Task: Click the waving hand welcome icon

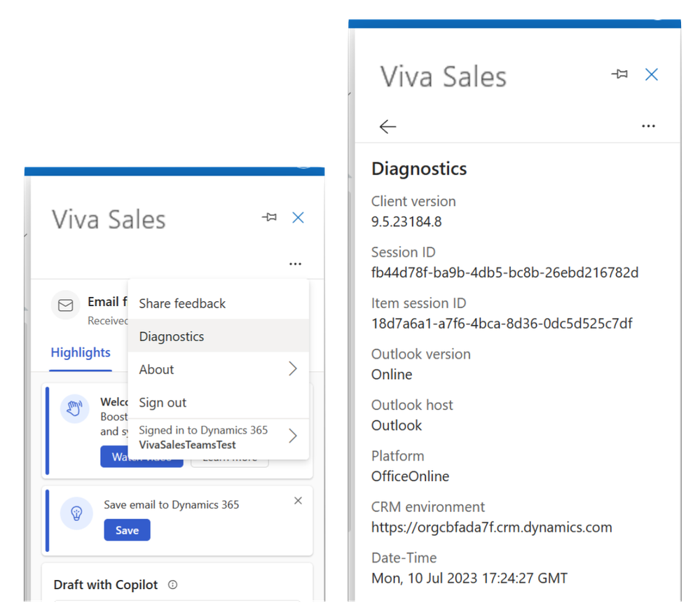Action: tap(74, 408)
